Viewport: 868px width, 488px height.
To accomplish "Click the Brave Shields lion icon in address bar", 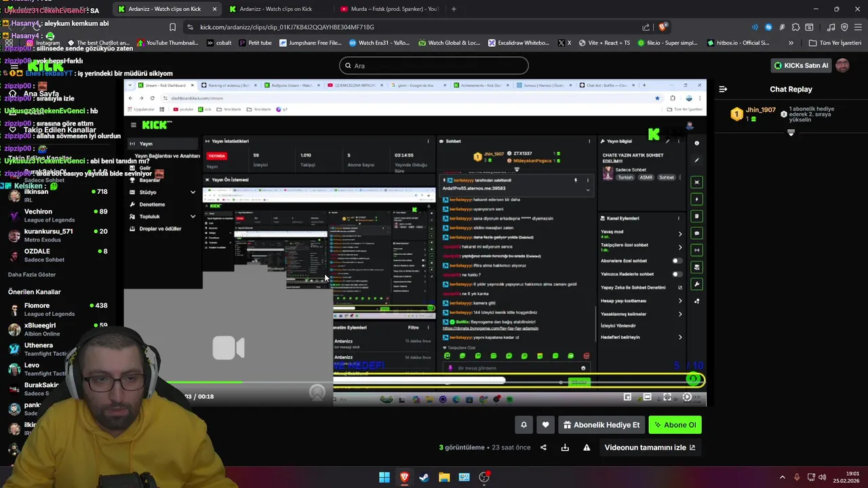I will tap(663, 27).
